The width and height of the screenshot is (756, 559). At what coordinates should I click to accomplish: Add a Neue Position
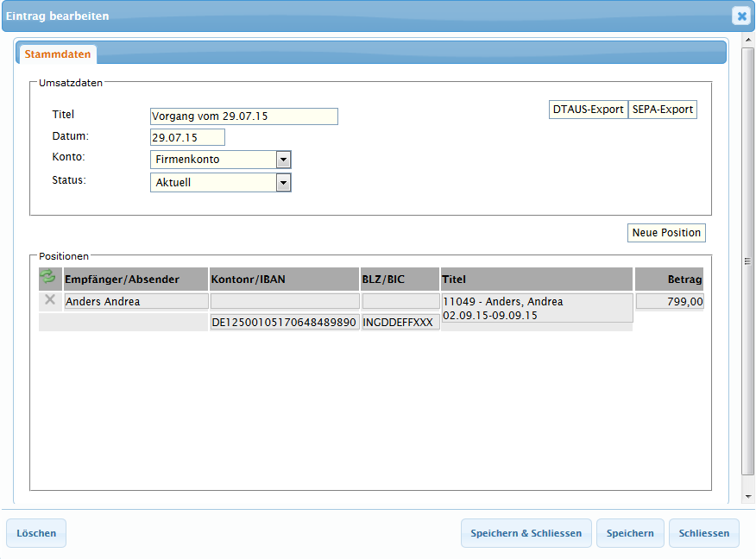tap(666, 233)
